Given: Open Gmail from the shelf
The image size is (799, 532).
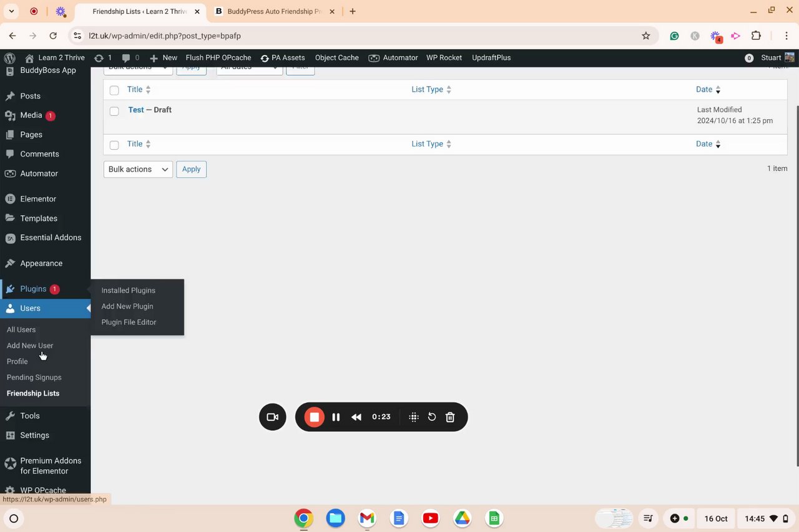Looking at the screenshot, I should 367,518.
